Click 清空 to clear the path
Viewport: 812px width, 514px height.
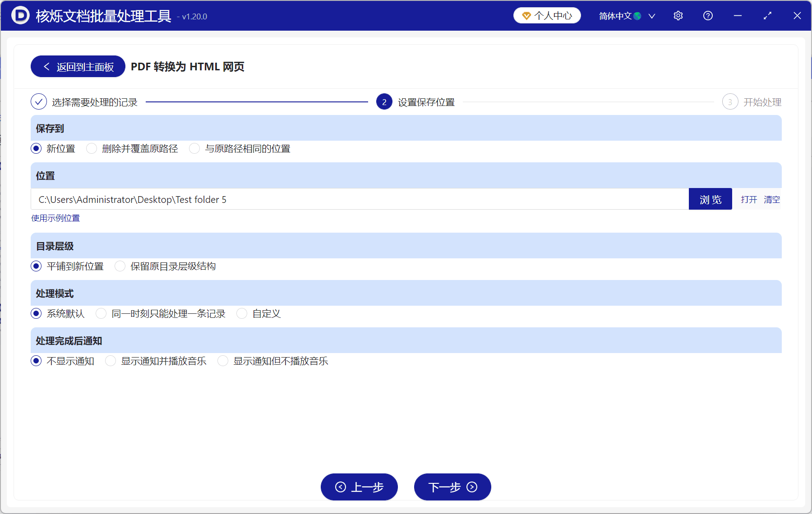coord(771,199)
